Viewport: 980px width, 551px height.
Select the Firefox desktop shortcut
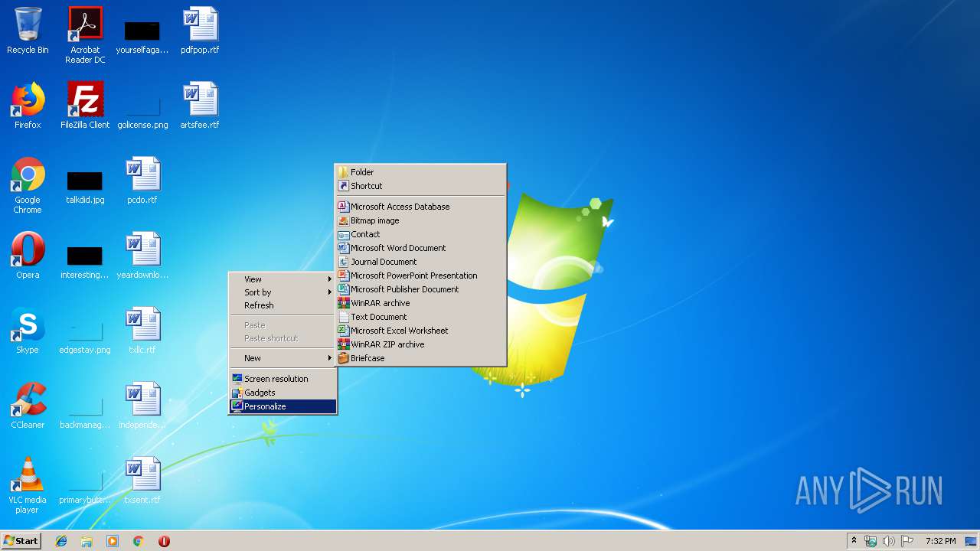(x=28, y=106)
